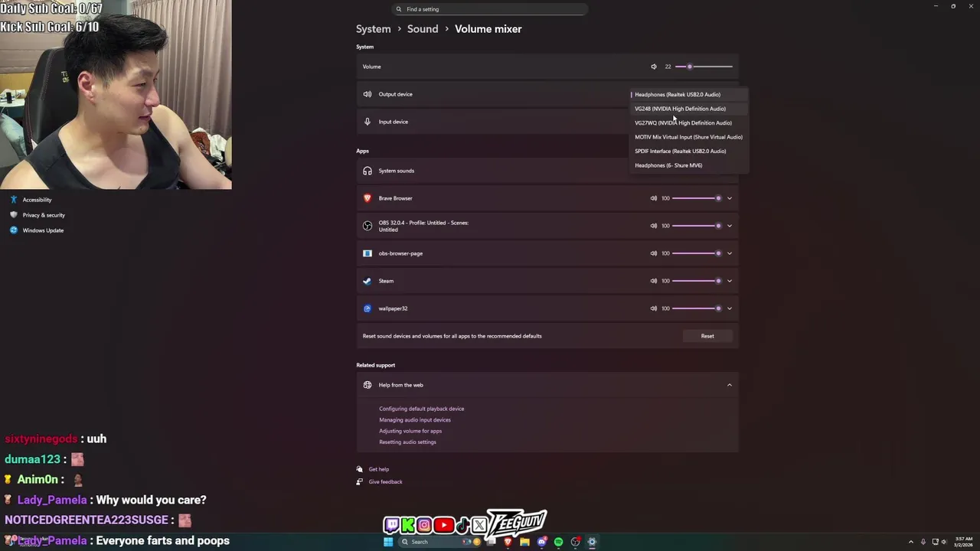
Task: Click the System sounds headphones icon
Action: (x=367, y=171)
